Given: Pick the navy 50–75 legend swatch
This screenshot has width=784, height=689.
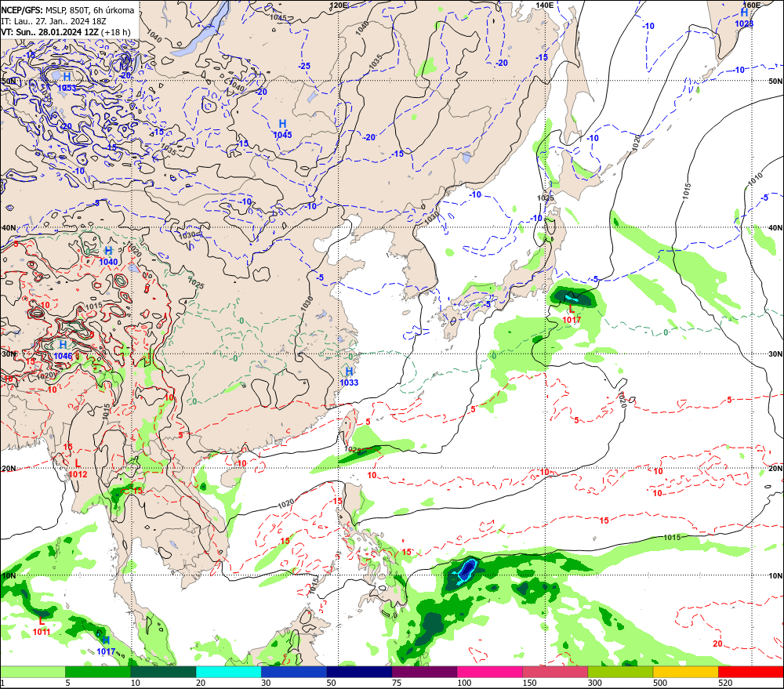Looking at the screenshot, I should pos(359,672).
